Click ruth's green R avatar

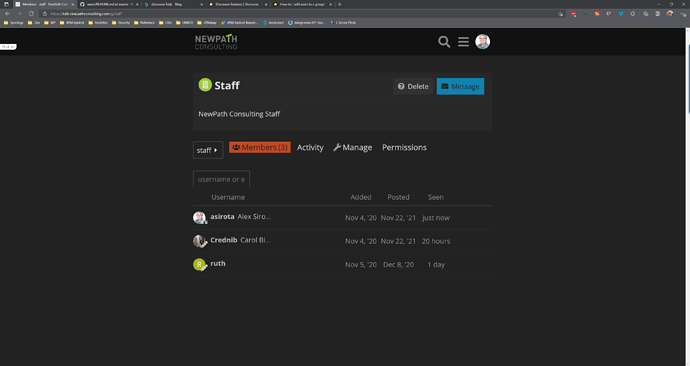click(x=199, y=264)
